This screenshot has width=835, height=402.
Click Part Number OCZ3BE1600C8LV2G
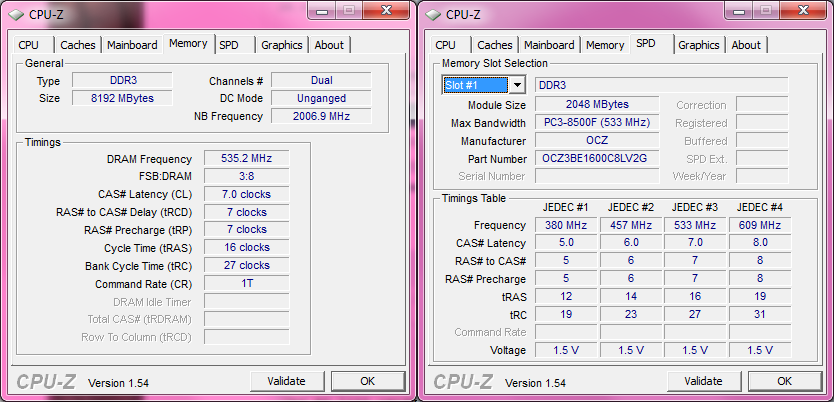[597, 159]
